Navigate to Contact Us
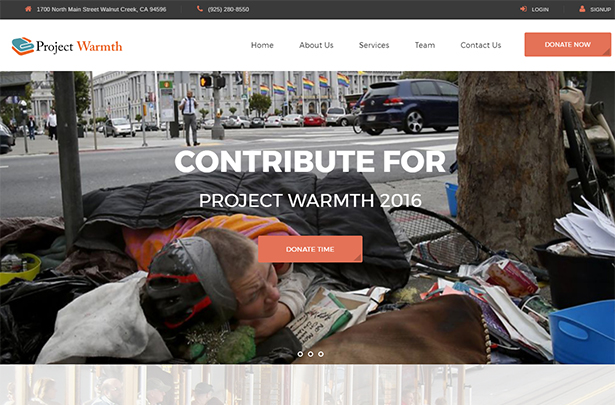This screenshot has height=405, width=615. 480,45
